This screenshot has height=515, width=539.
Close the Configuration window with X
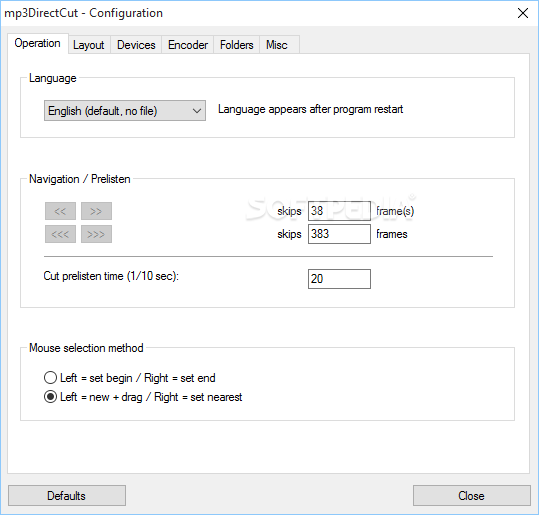(x=523, y=13)
